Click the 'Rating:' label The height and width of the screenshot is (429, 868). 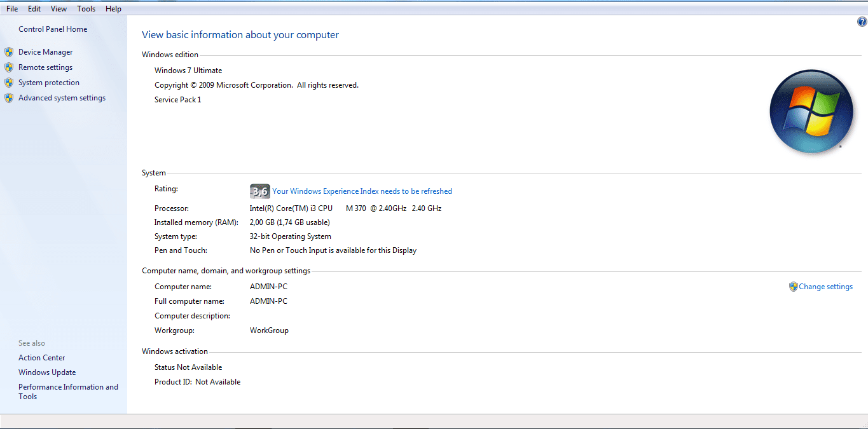tap(167, 189)
